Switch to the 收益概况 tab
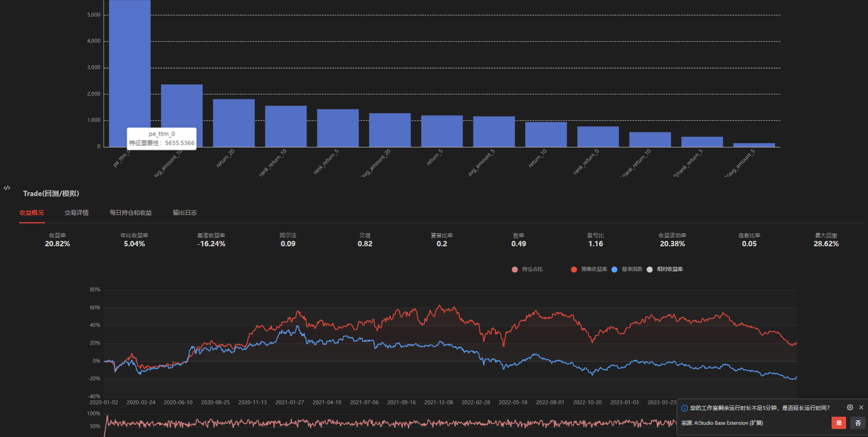The height and width of the screenshot is (437, 868). [x=32, y=213]
